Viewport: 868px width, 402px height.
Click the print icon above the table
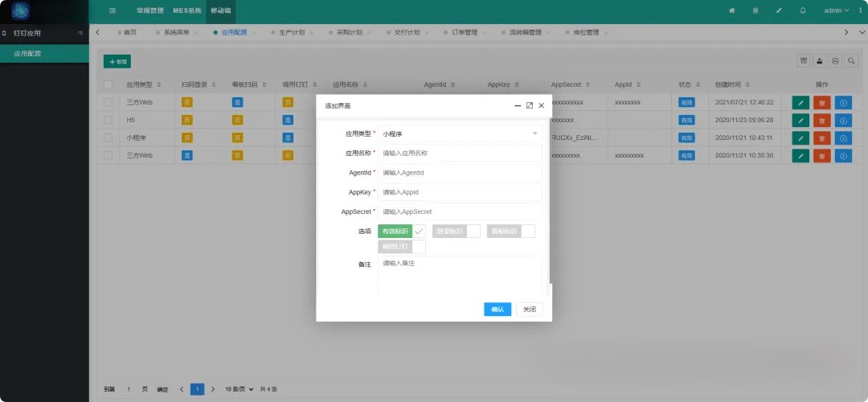click(835, 61)
